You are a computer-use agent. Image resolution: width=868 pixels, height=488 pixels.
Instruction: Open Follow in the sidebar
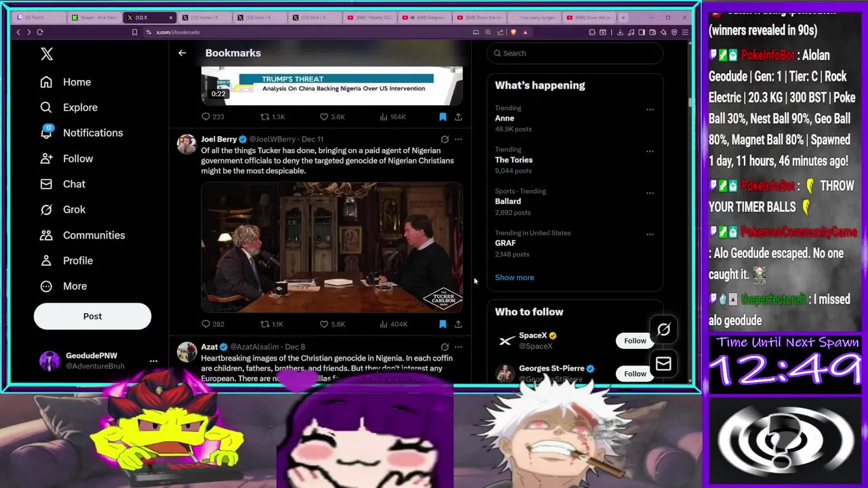pyautogui.click(x=66, y=159)
